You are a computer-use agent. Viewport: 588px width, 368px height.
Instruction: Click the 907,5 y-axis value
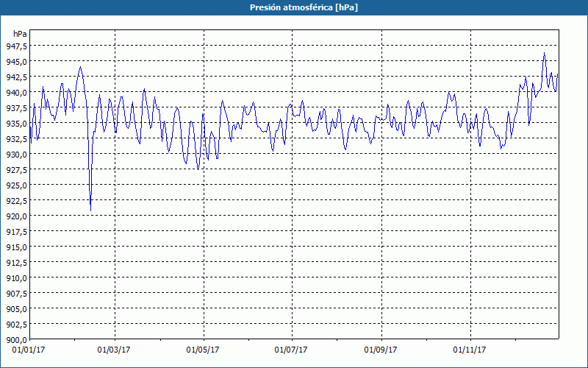point(16,293)
